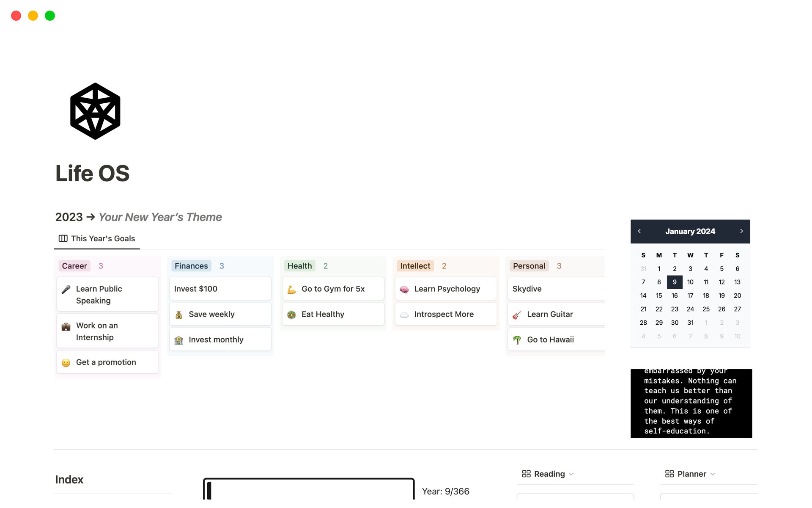Screen dimensions: 812x508
Task: Click the Reading panel icon
Action: point(526,473)
